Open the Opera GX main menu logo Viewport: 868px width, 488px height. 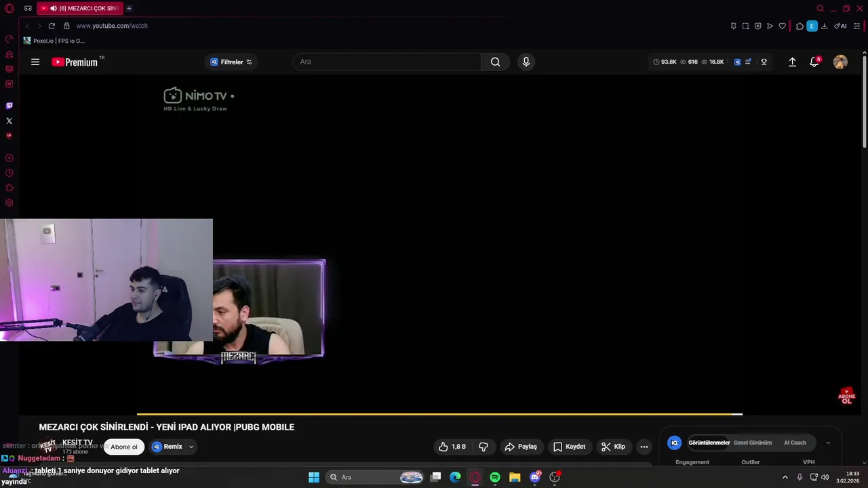point(9,9)
